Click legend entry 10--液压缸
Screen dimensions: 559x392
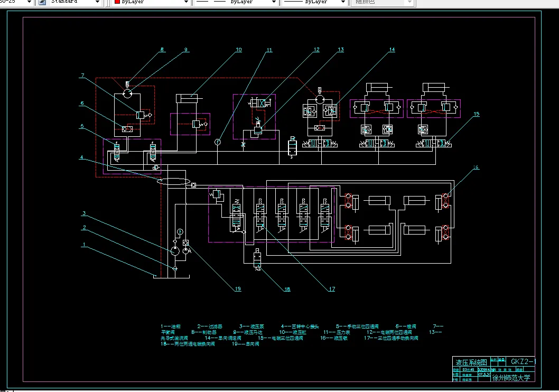tap(293, 332)
